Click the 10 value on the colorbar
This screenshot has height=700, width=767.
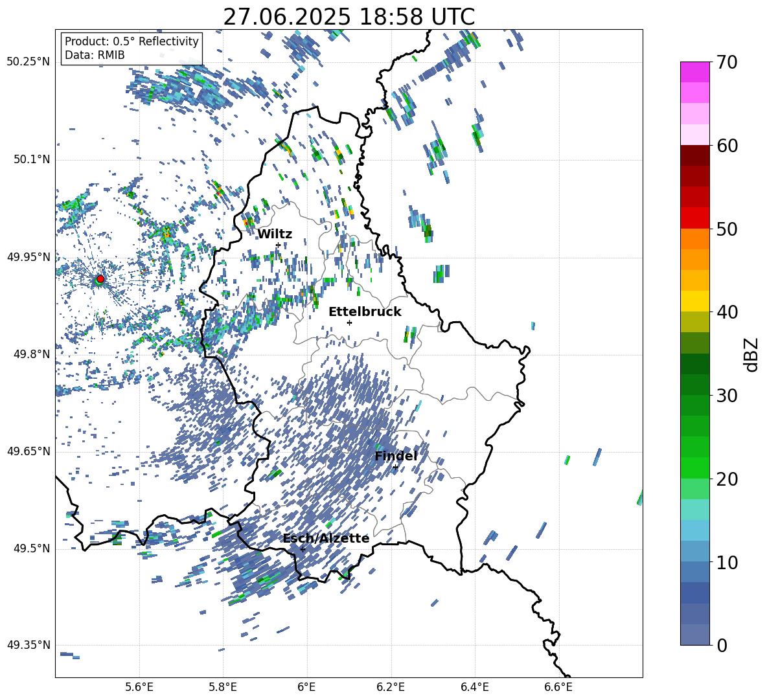727,562
